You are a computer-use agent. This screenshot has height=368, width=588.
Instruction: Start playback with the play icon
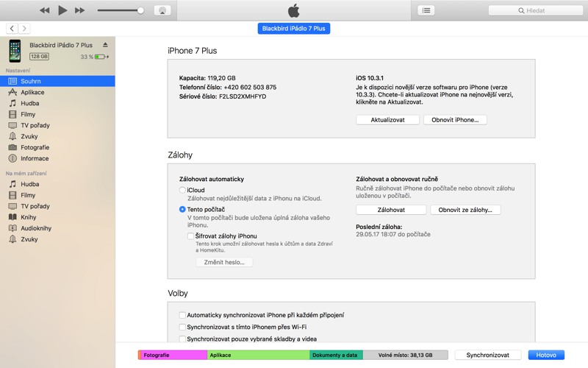(62, 10)
